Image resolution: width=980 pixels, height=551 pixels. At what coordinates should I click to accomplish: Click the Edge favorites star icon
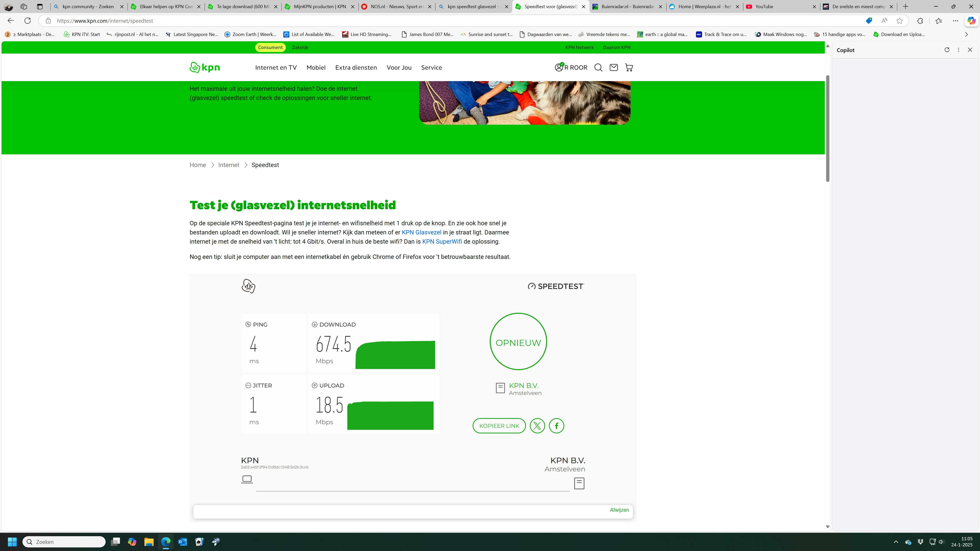899,21
